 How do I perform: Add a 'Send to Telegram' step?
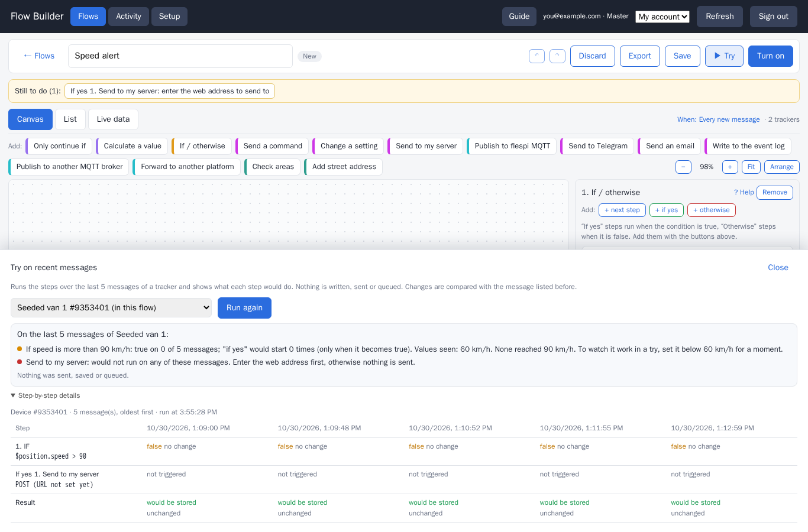597,146
